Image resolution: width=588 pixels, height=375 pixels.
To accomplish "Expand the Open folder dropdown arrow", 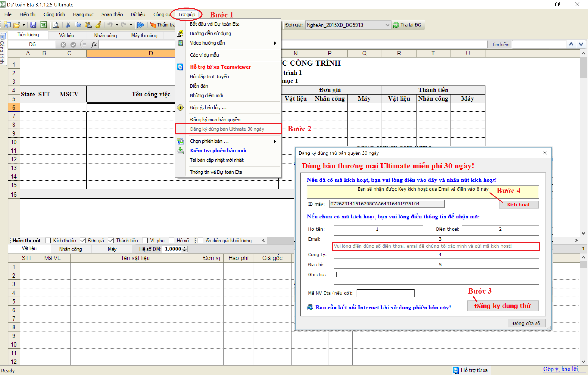I will (x=23, y=25).
